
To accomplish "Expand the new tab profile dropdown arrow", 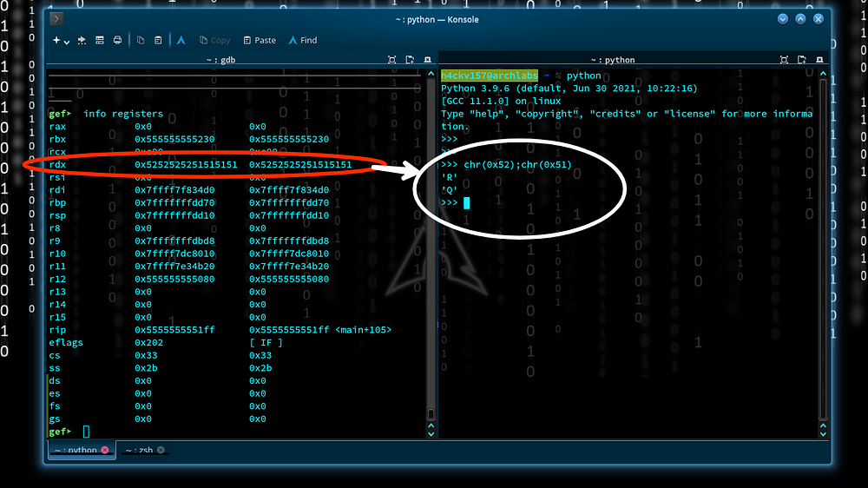I will (x=67, y=42).
